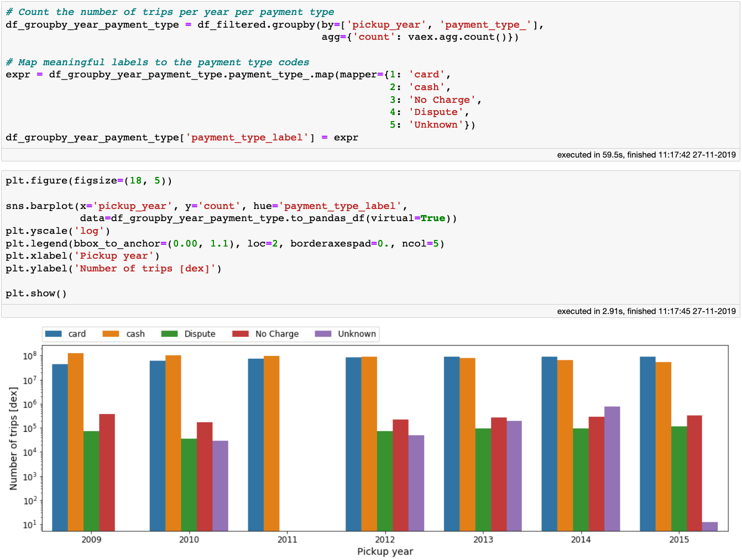Screen dimensions: 742x560
Task: Click the 5: 'Unknown' mapper line
Action: (x=432, y=124)
